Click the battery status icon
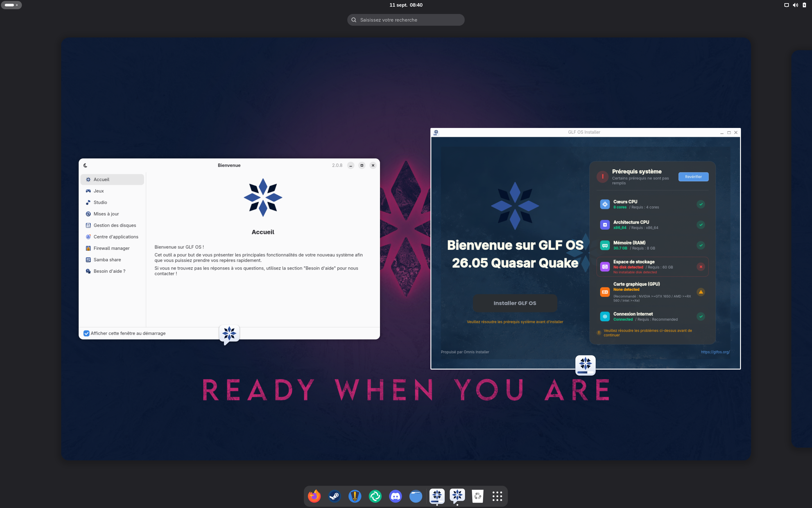Viewport: 812px width, 508px height. [804, 5]
